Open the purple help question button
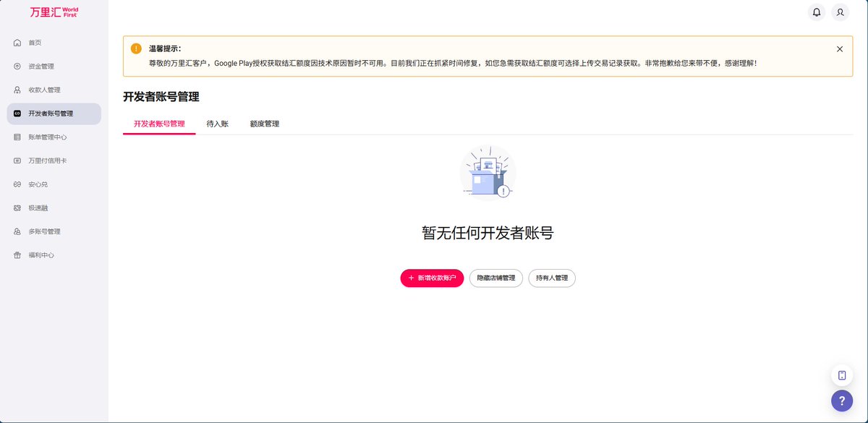868x423 pixels. point(842,401)
